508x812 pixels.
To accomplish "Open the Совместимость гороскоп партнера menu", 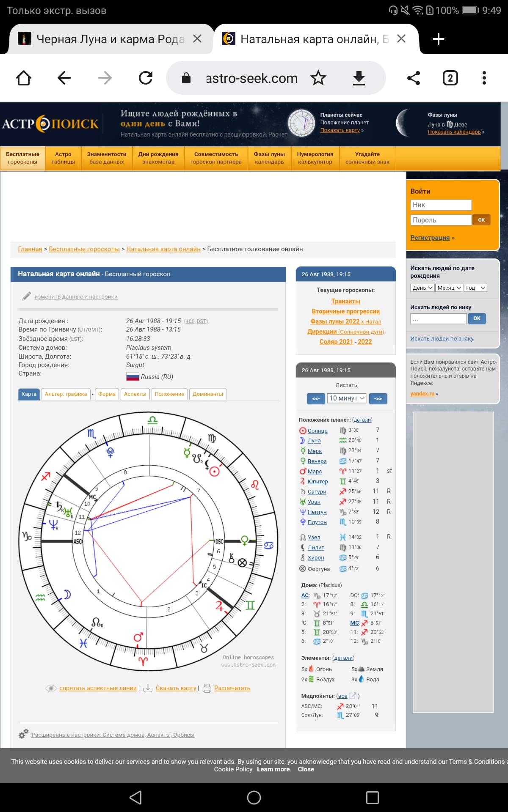I will tap(216, 158).
